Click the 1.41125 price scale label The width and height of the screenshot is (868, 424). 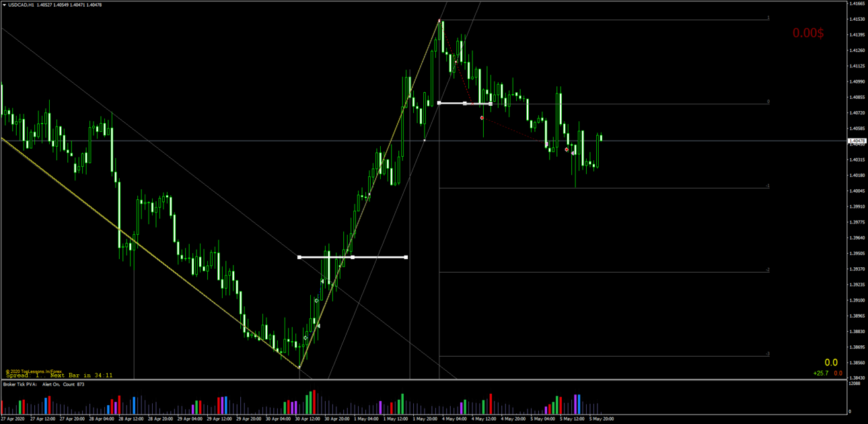pos(858,66)
